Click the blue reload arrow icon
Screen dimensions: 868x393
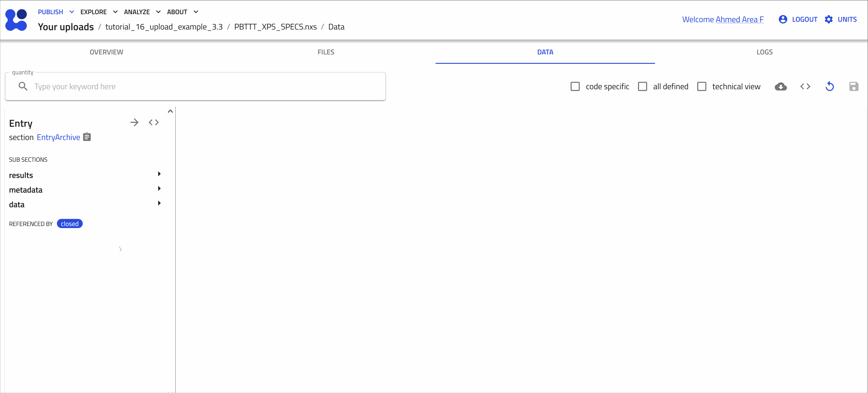pos(830,87)
